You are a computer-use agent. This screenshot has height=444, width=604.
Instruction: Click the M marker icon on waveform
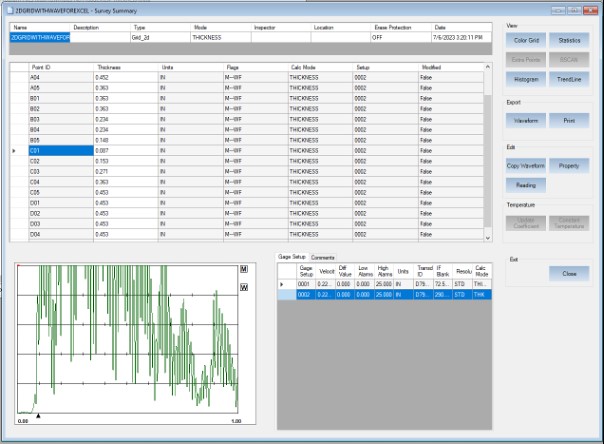(x=244, y=271)
